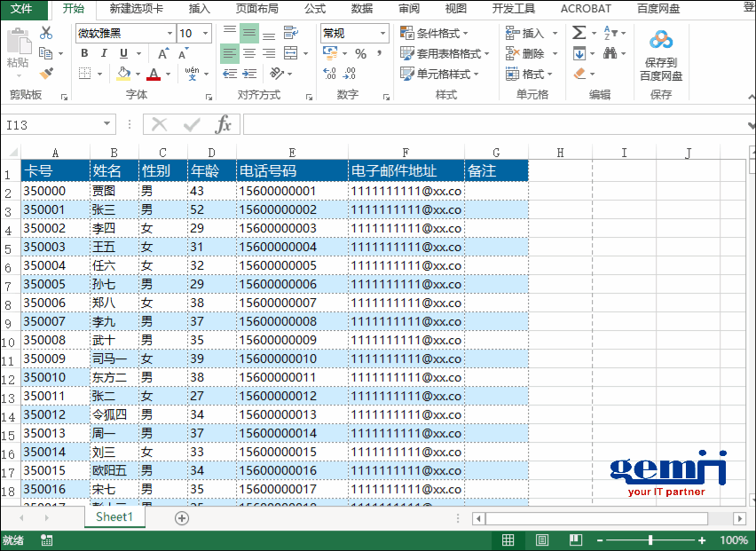Open Find & Select binoculars
The width and height of the screenshot is (756, 551).
click(x=610, y=53)
